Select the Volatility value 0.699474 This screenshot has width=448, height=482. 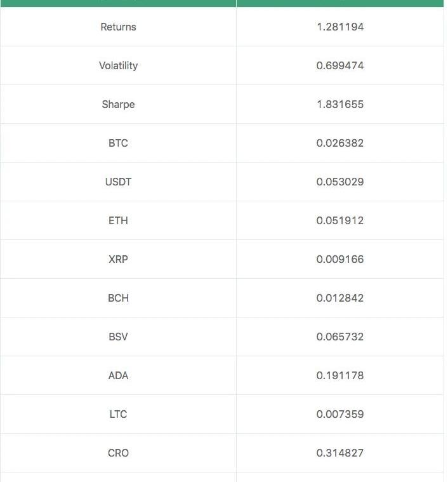(x=339, y=65)
